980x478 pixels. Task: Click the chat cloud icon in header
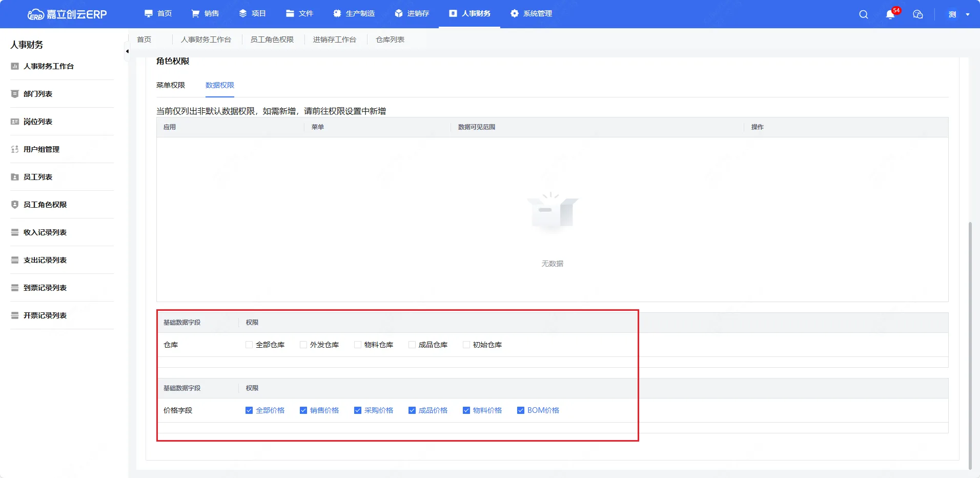point(917,14)
